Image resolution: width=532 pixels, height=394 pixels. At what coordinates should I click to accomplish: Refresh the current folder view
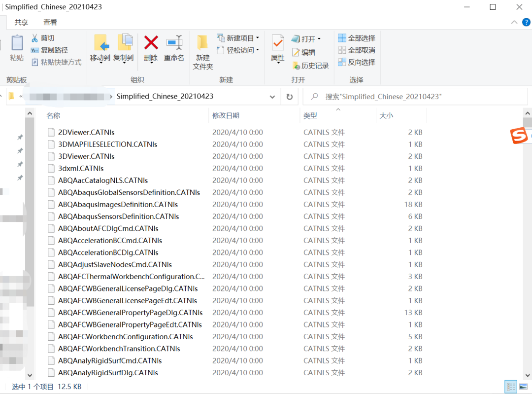289,97
